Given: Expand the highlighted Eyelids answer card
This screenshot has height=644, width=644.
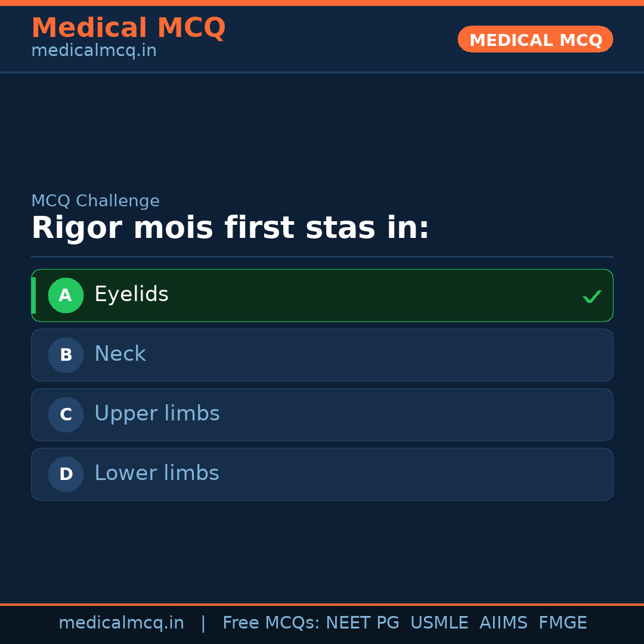Looking at the screenshot, I should click(x=322, y=295).
